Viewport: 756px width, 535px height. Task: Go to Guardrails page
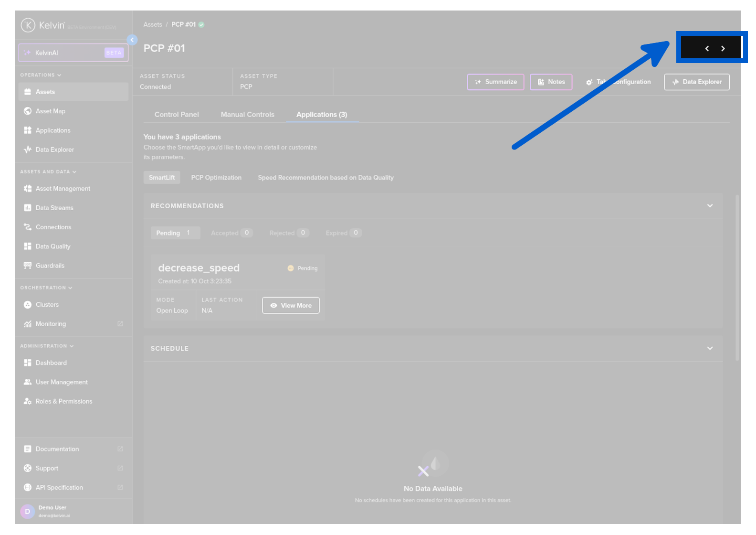[x=50, y=266]
